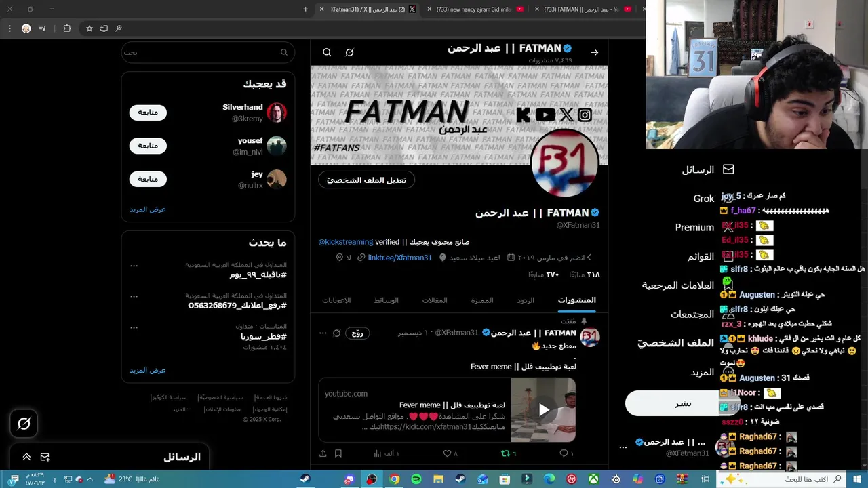Click the روّج promote button on pinned post
The height and width of the screenshot is (488, 868).
(358, 333)
